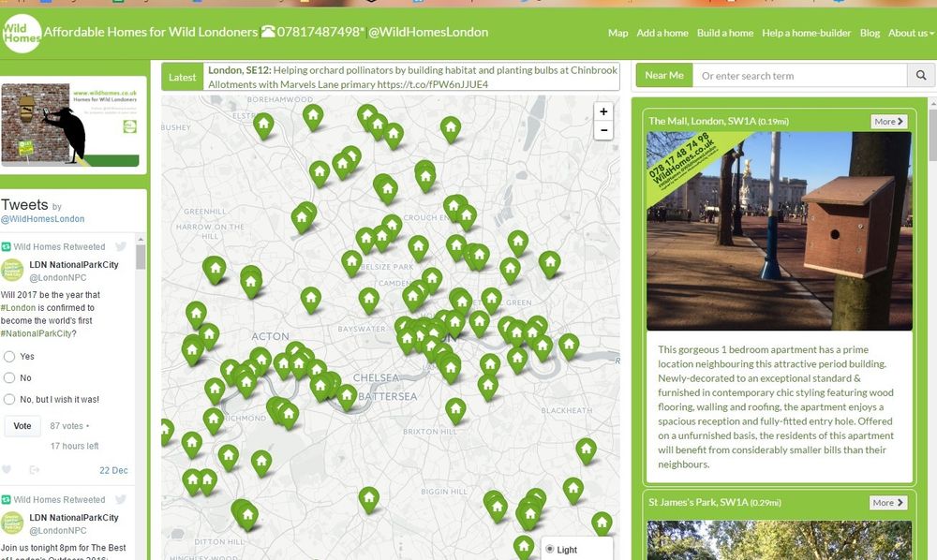Click the listings panel scrollbar thumb
The height and width of the screenshot is (560, 937).
(933, 134)
